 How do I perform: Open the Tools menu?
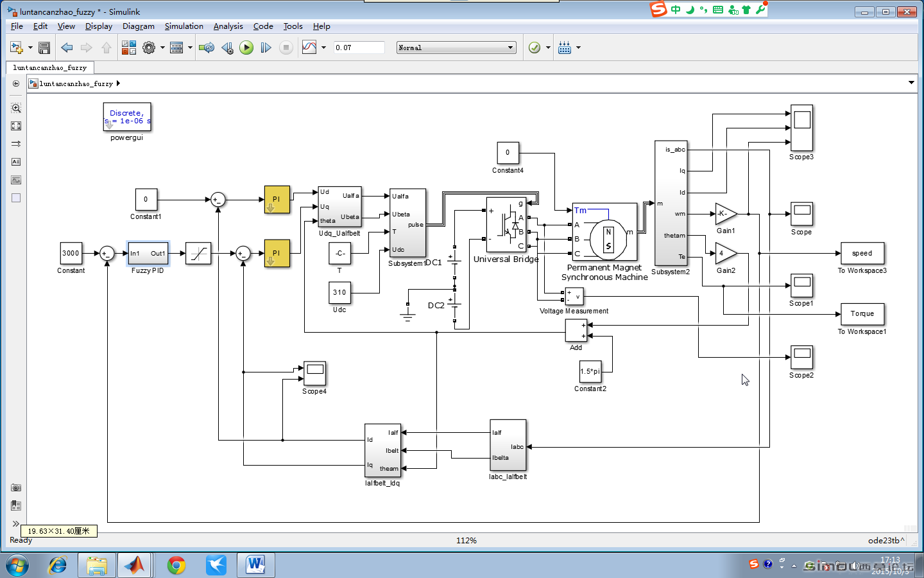293,26
